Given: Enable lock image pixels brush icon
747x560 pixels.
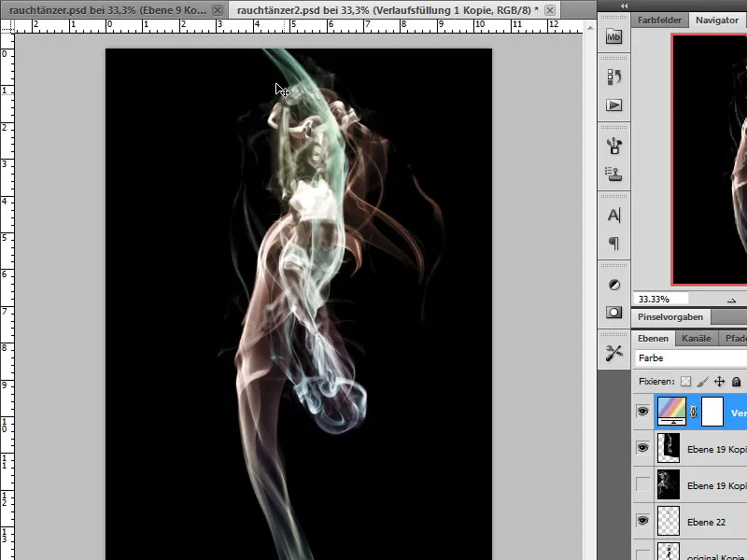Looking at the screenshot, I should click(702, 382).
